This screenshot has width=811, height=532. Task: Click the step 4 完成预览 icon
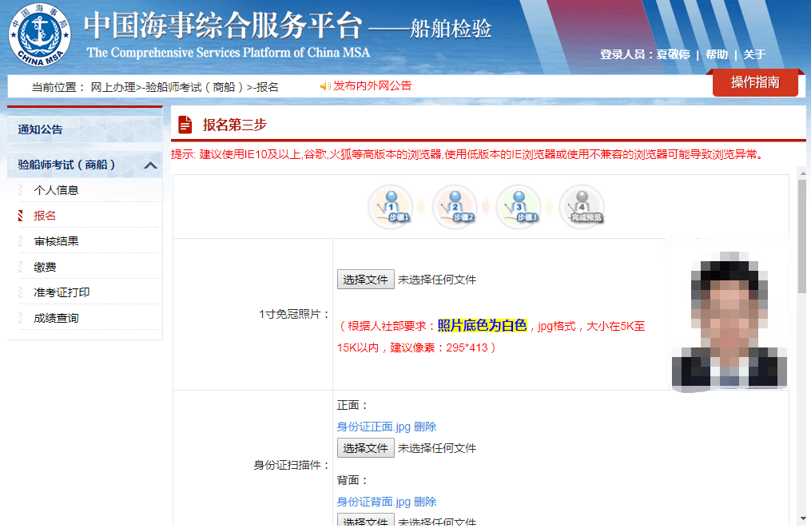tap(582, 207)
